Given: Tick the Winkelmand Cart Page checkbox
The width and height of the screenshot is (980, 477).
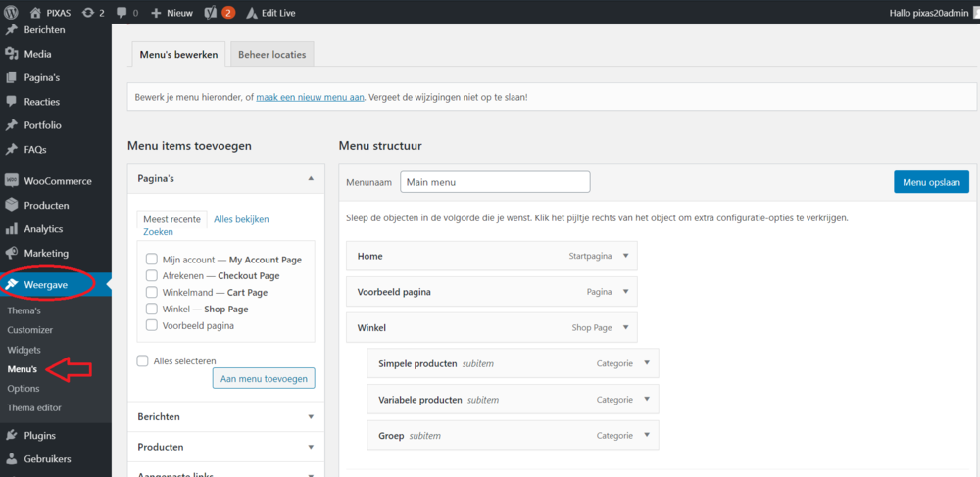Looking at the screenshot, I should pos(151,292).
